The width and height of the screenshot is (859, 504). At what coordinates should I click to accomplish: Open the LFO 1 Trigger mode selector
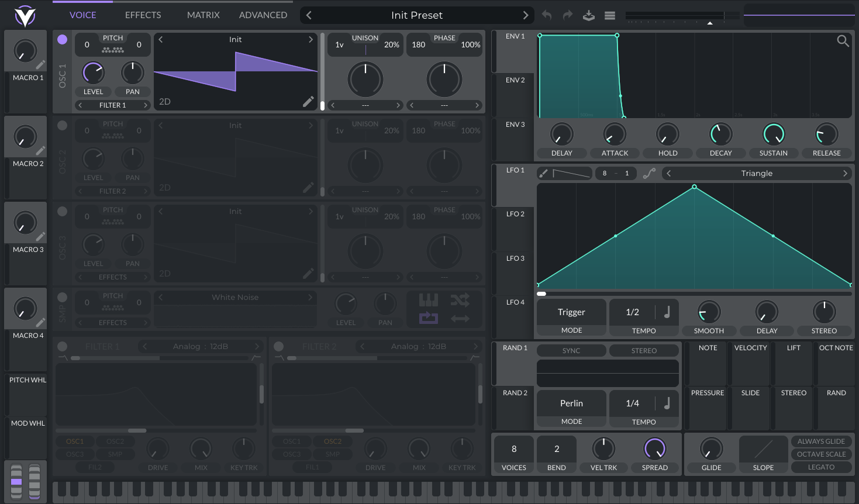(x=571, y=312)
